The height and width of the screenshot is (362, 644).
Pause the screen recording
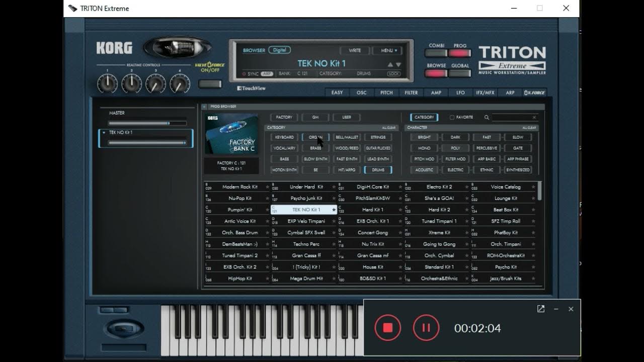click(426, 328)
